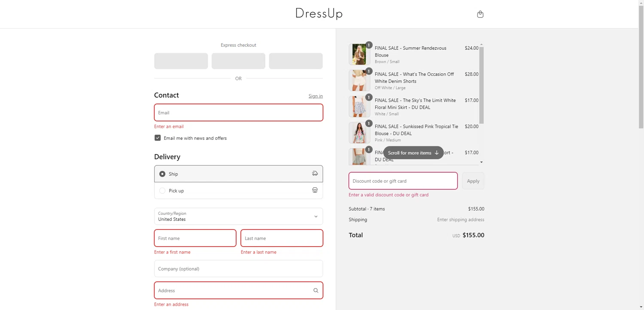
Task: Click the first express checkout placeholder button
Action: pyautogui.click(x=181, y=61)
